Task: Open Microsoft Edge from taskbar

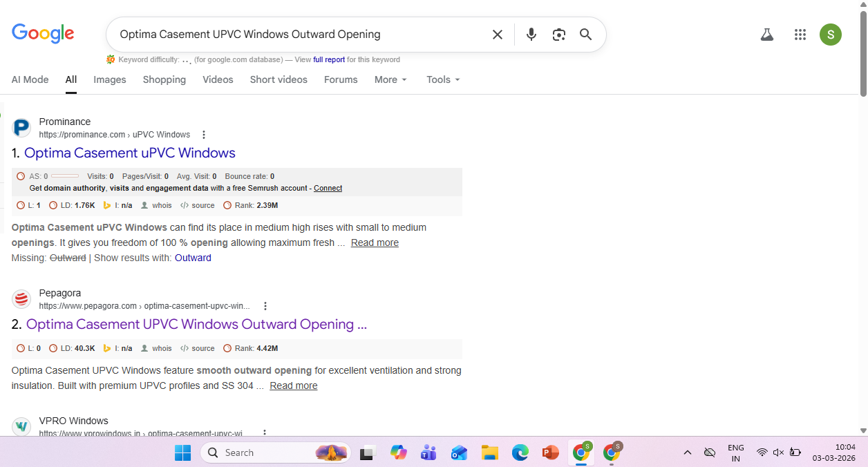Action: click(x=520, y=452)
